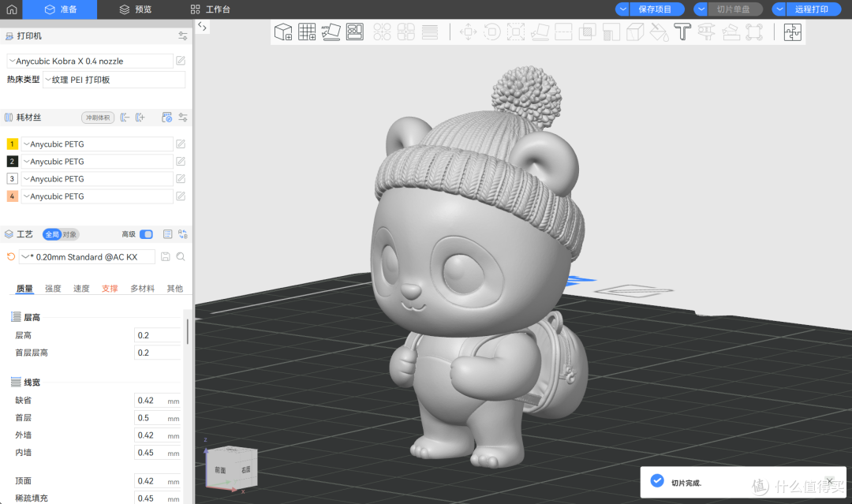Image resolution: width=852 pixels, height=504 pixels.
Task: Open printer section settings sliders icon
Action: point(182,35)
